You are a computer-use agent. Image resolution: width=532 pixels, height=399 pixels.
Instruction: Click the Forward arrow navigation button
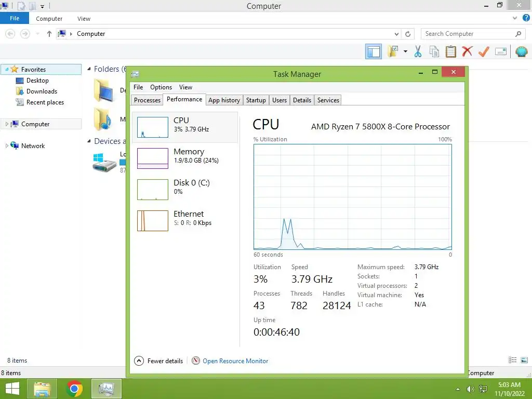[25, 34]
